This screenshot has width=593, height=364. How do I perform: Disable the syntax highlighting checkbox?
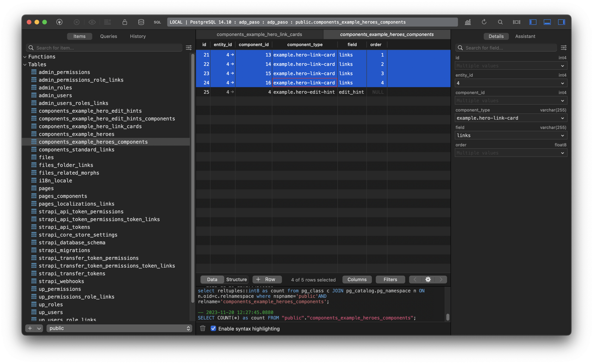coord(213,328)
